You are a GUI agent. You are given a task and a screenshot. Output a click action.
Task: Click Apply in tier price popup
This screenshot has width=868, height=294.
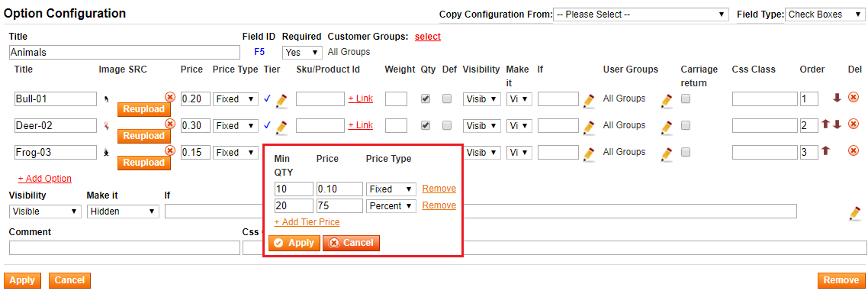[294, 243]
